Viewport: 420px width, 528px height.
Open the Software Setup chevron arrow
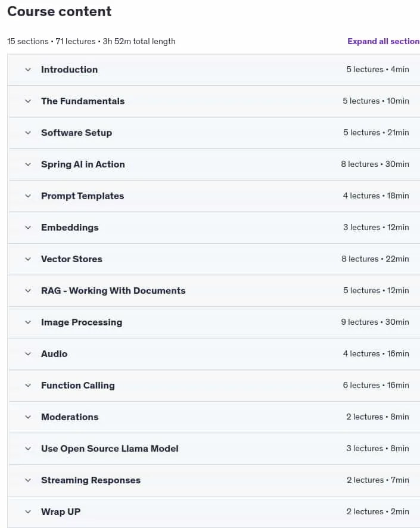[28, 133]
